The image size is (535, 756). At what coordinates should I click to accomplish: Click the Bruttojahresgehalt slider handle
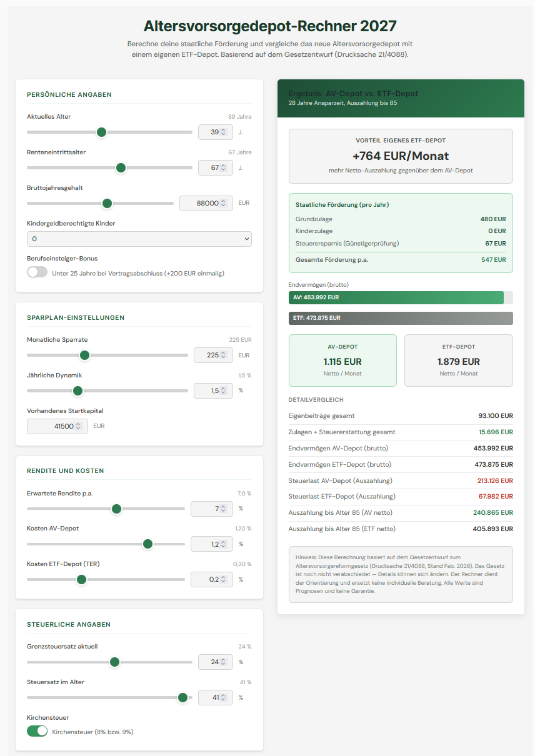pos(107,203)
